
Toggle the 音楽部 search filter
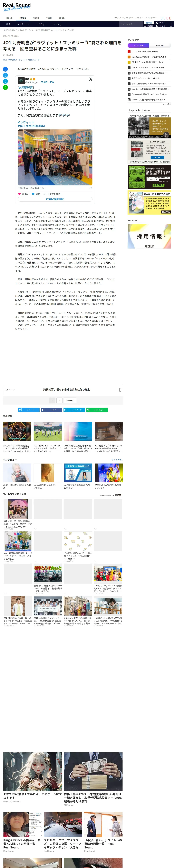pyautogui.click(x=149, y=23)
